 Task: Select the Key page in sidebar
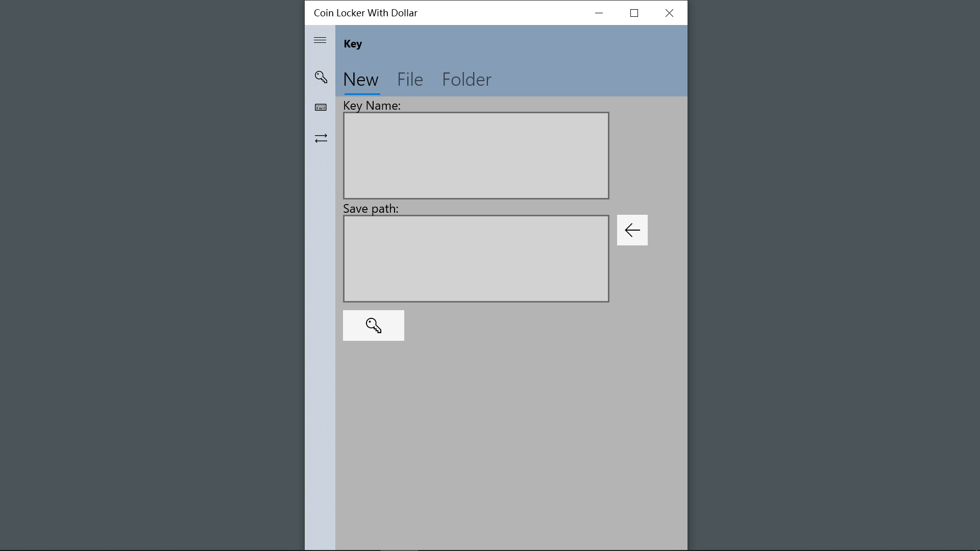[321, 77]
